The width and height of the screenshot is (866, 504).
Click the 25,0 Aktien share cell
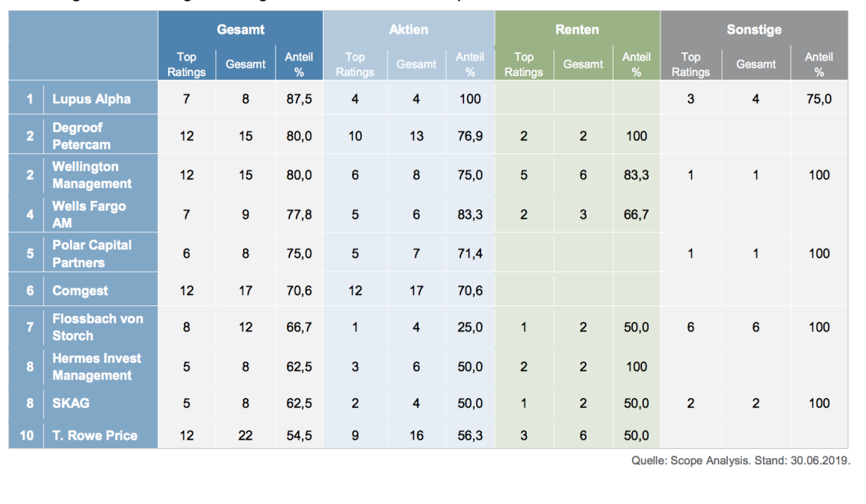click(470, 327)
